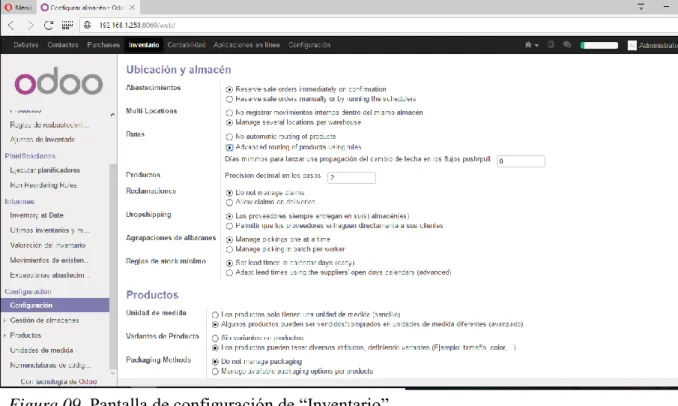Screen dimensions: 678x406
Task: Open Ejecutar planificadores in sidebar
Action: pyautogui.click(x=45, y=170)
